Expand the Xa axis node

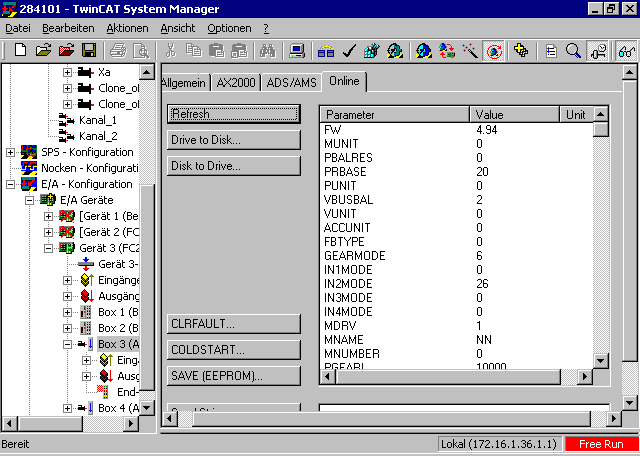(67, 72)
